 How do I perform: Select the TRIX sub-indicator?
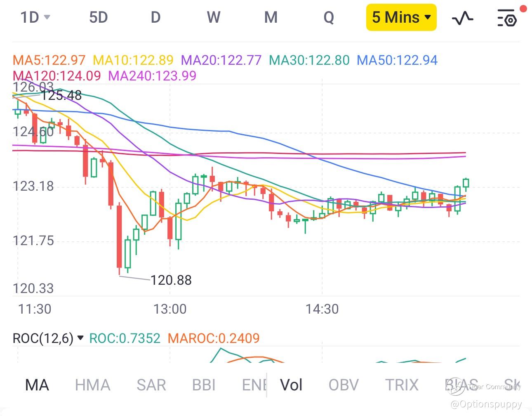pyautogui.click(x=402, y=385)
